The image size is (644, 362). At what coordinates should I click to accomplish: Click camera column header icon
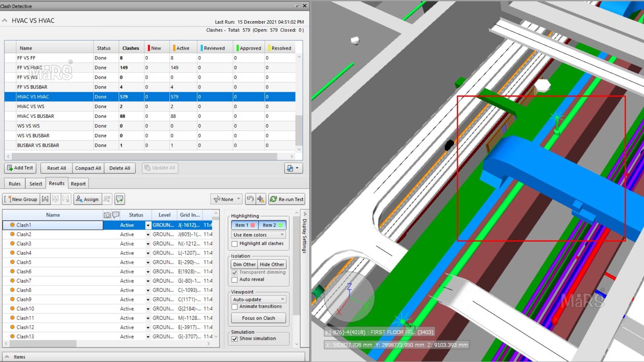click(x=107, y=215)
